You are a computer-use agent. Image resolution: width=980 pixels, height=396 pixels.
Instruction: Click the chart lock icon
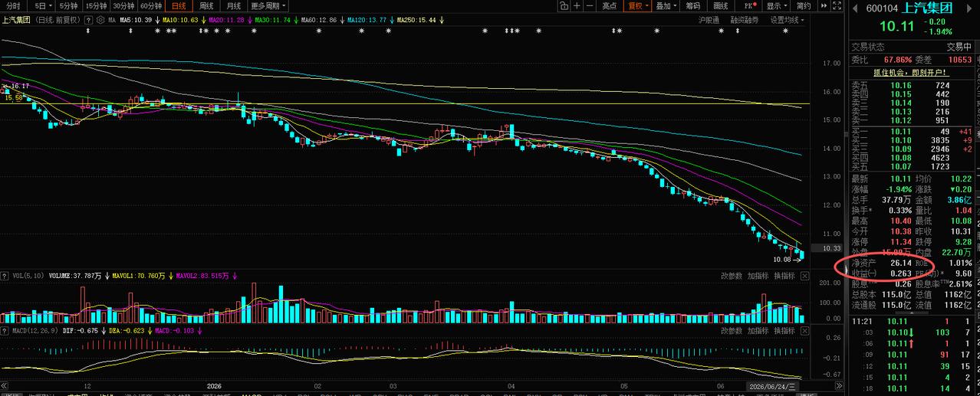pos(564,6)
